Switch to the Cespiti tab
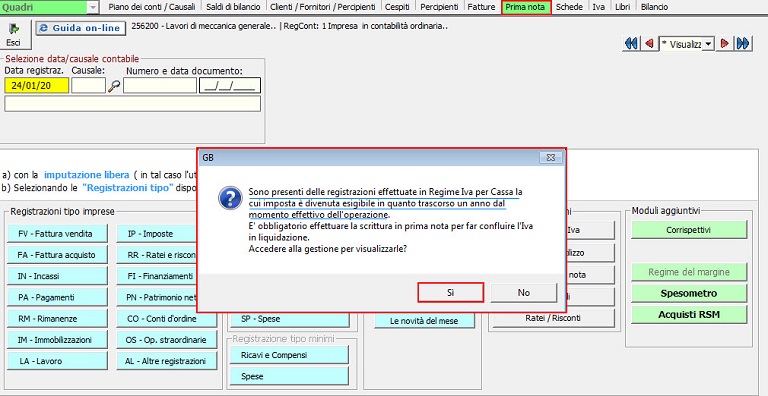 (397, 7)
